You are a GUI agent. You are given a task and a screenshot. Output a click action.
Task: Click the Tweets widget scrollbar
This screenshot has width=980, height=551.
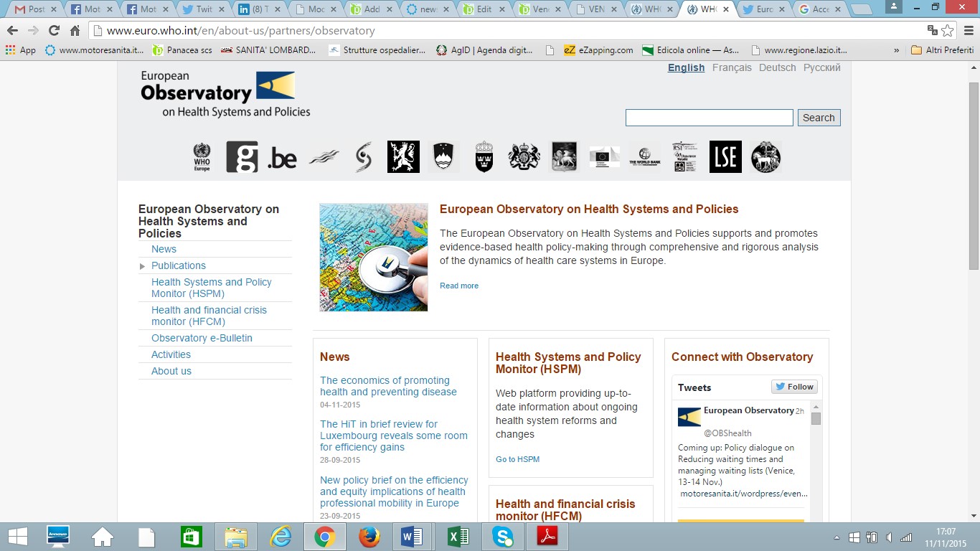tap(816, 418)
